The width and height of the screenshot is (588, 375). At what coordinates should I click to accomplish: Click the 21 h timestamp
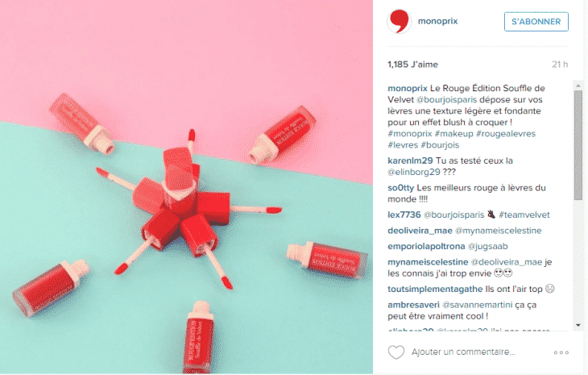(560, 65)
